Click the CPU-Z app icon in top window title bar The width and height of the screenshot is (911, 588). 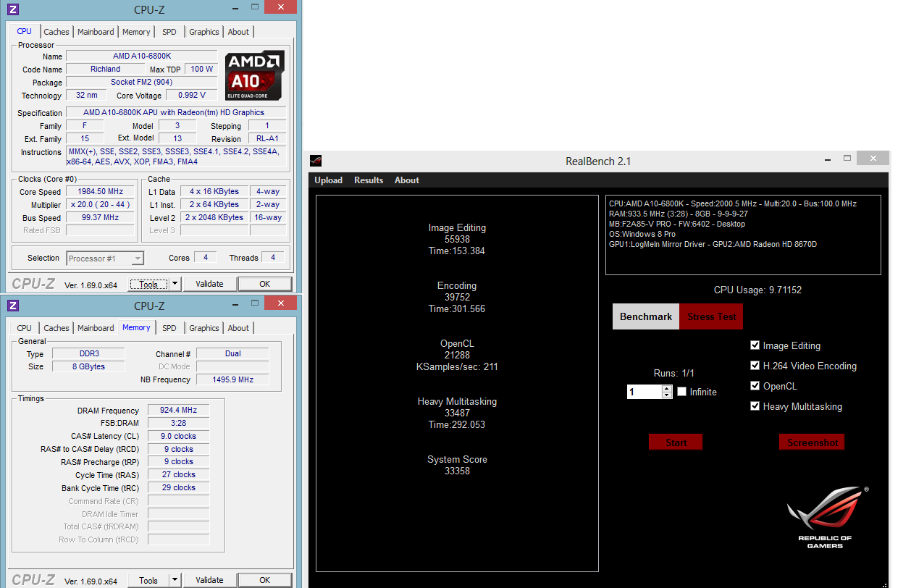(13, 9)
